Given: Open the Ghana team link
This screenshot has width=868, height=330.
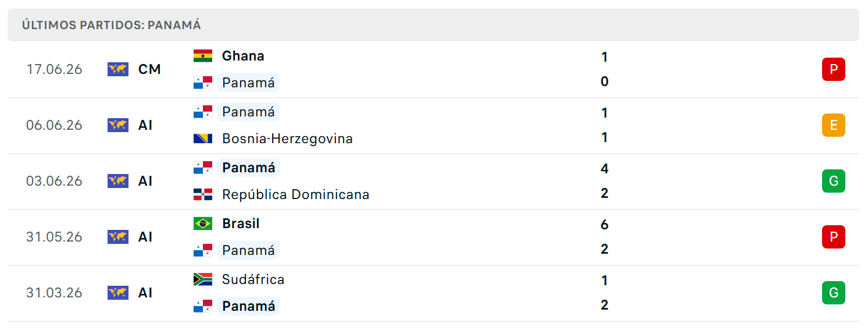Looking at the screenshot, I should coord(243,56).
